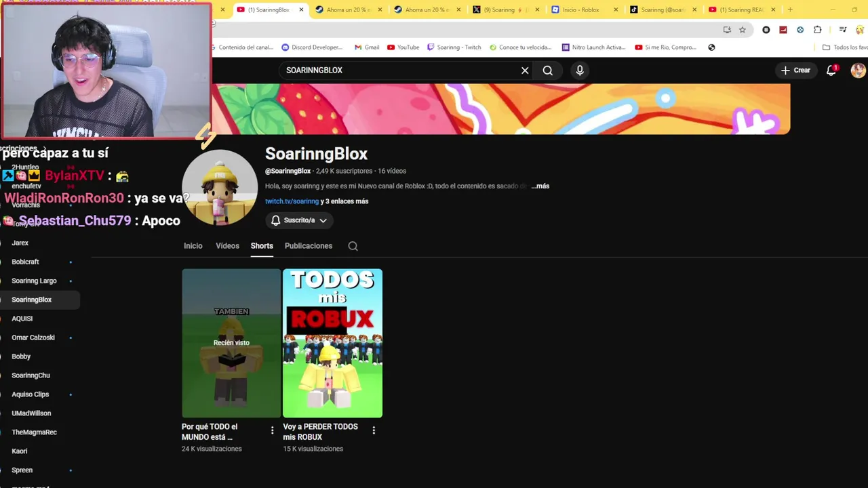868x488 pixels.
Task: Open the Voy a PERDER TODOS mis ROBUX title
Action: click(321, 432)
